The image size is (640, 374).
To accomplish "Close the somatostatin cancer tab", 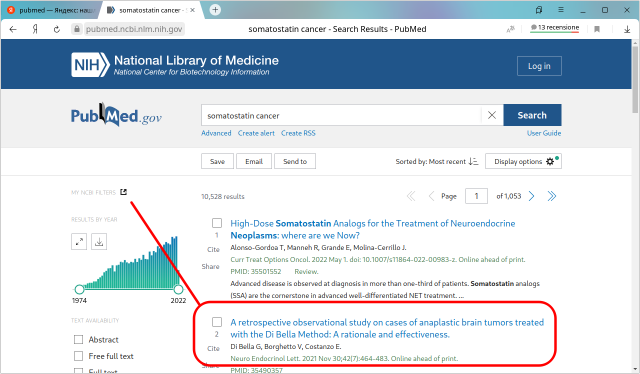I will point(193,10).
